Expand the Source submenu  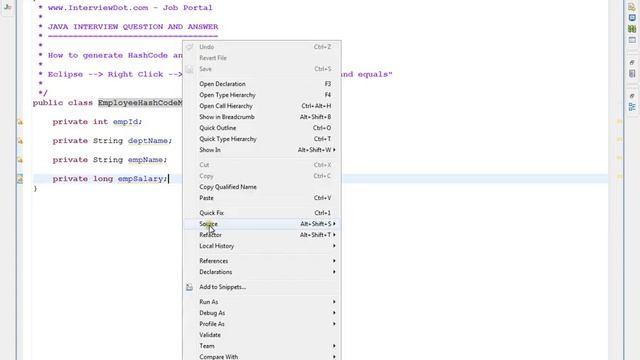click(262, 224)
